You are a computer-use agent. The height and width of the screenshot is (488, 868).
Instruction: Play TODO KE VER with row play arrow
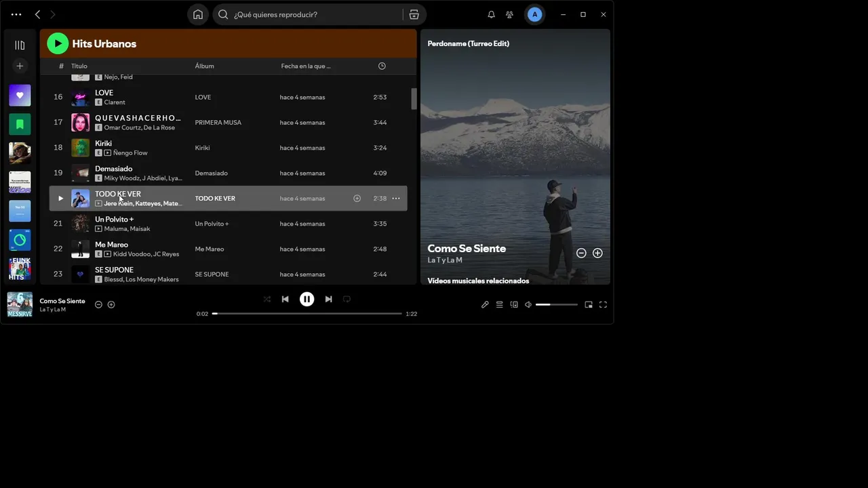point(60,199)
